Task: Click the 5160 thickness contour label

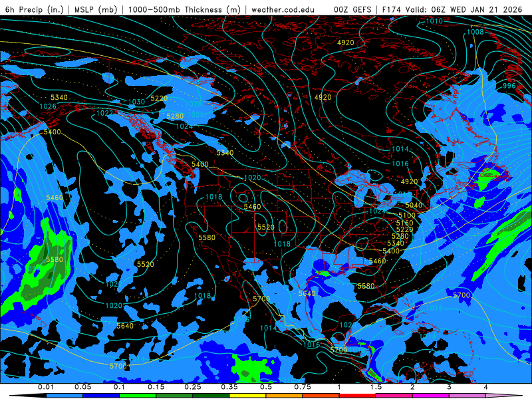Action: [x=405, y=223]
